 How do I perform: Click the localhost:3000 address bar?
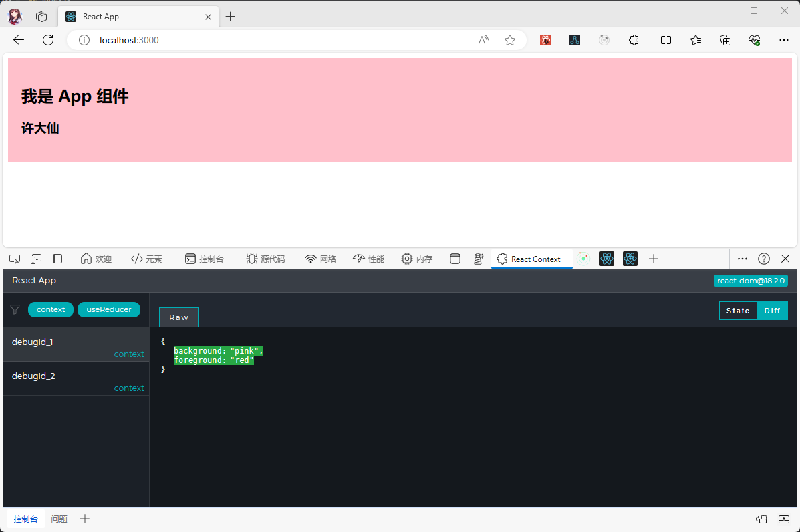click(x=267, y=40)
